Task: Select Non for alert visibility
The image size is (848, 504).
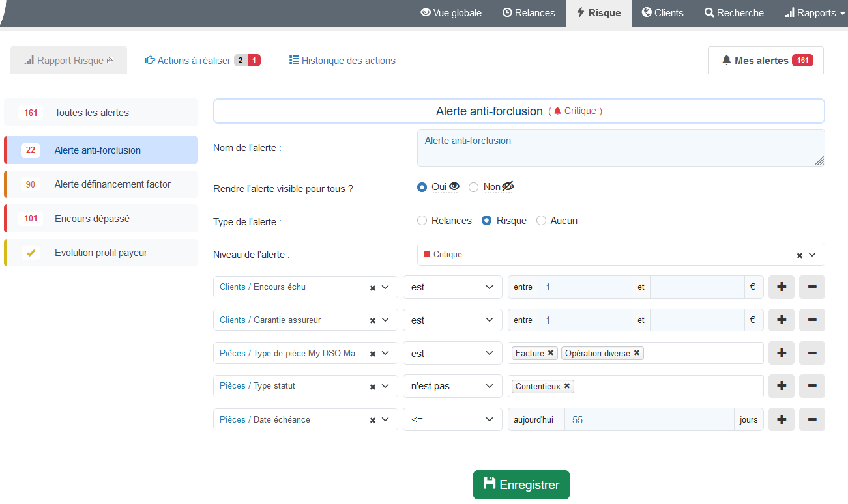Action: [474, 187]
